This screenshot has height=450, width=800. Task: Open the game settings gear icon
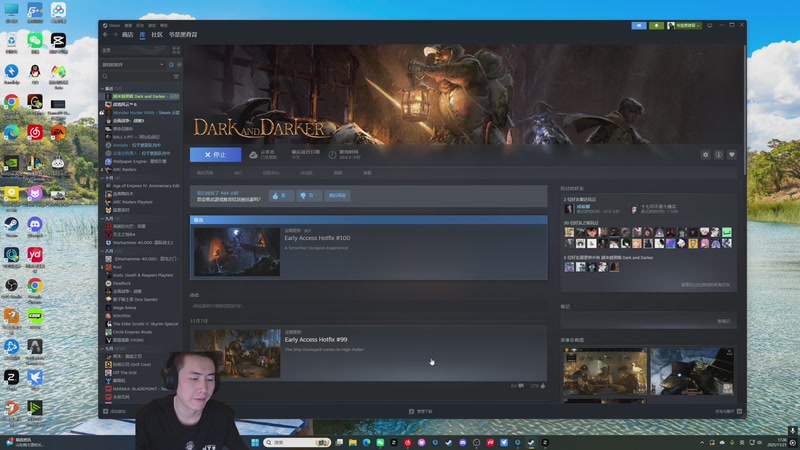705,155
